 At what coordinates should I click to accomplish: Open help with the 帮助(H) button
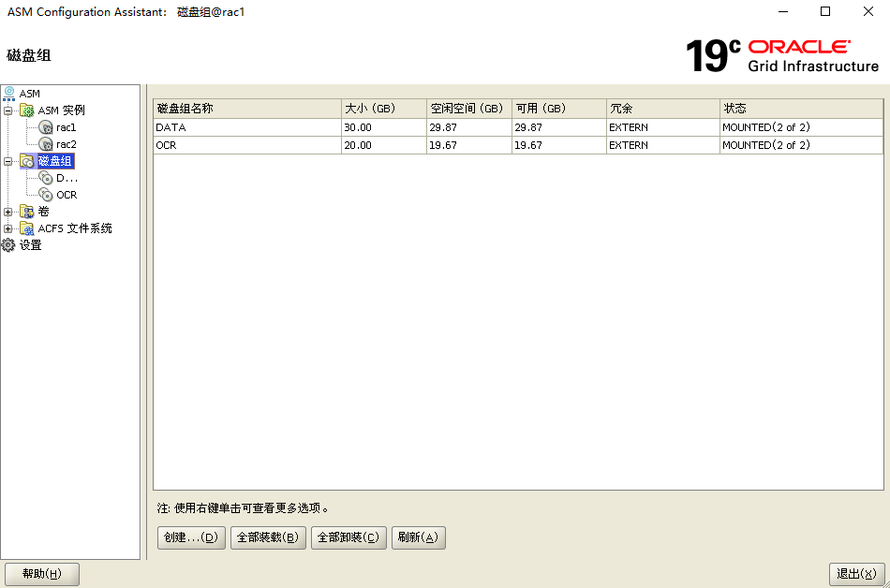click(x=42, y=574)
